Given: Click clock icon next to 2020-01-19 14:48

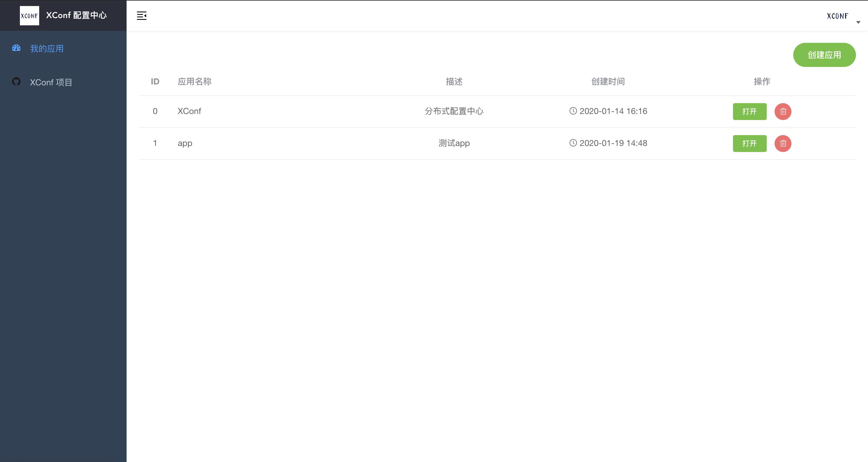Looking at the screenshot, I should pos(573,143).
